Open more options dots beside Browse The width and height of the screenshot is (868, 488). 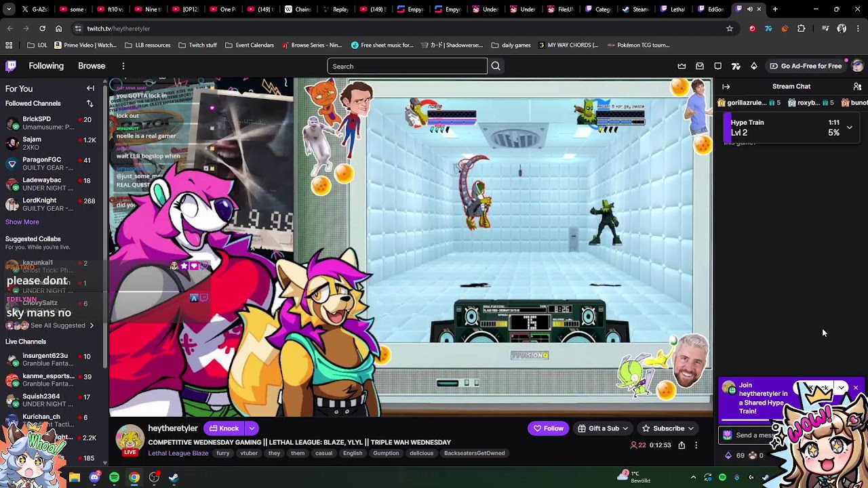pos(123,66)
